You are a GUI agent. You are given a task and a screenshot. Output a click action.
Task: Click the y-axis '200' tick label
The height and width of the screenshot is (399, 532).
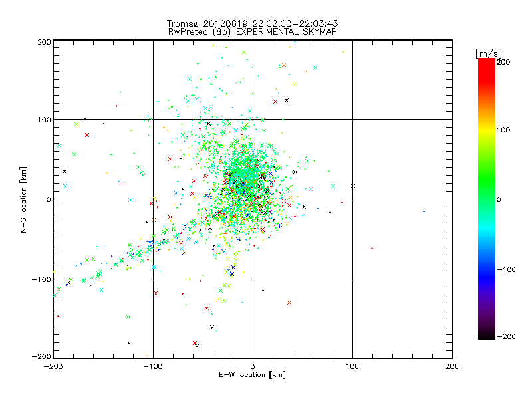(x=44, y=42)
